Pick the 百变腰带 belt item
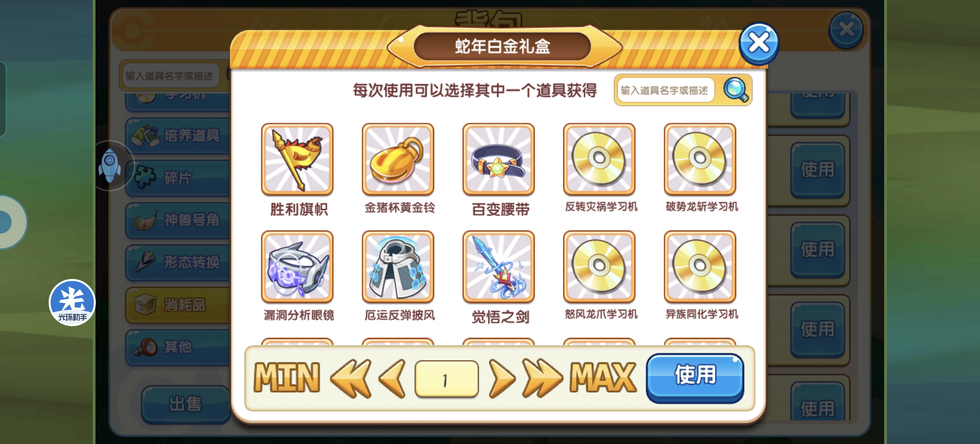 coord(498,159)
